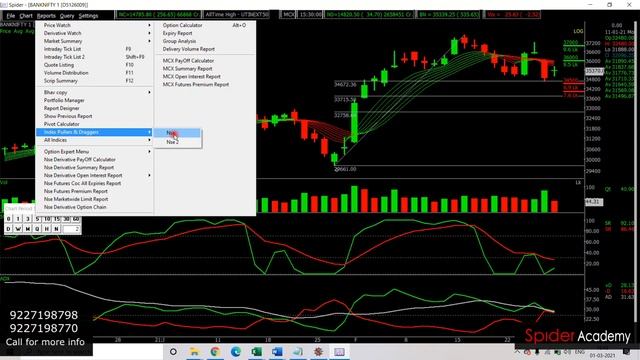Screen dimensions: 640x360
Task: Open Nse Marketwide Limit Report
Action: [94, 199]
